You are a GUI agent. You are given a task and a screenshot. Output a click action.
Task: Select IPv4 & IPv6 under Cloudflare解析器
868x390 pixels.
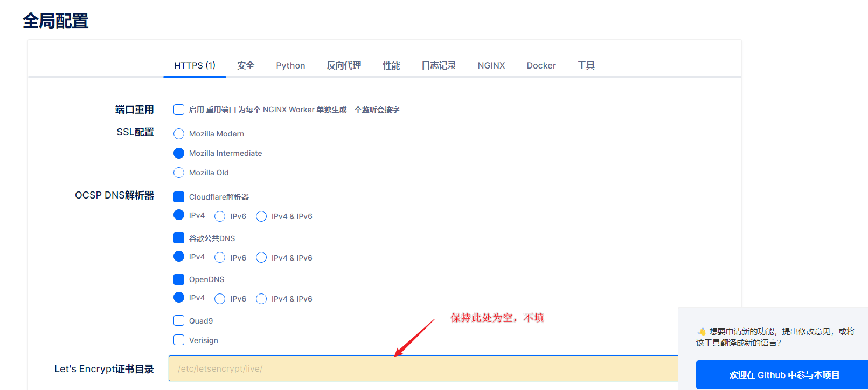click(x=261, y=216)
